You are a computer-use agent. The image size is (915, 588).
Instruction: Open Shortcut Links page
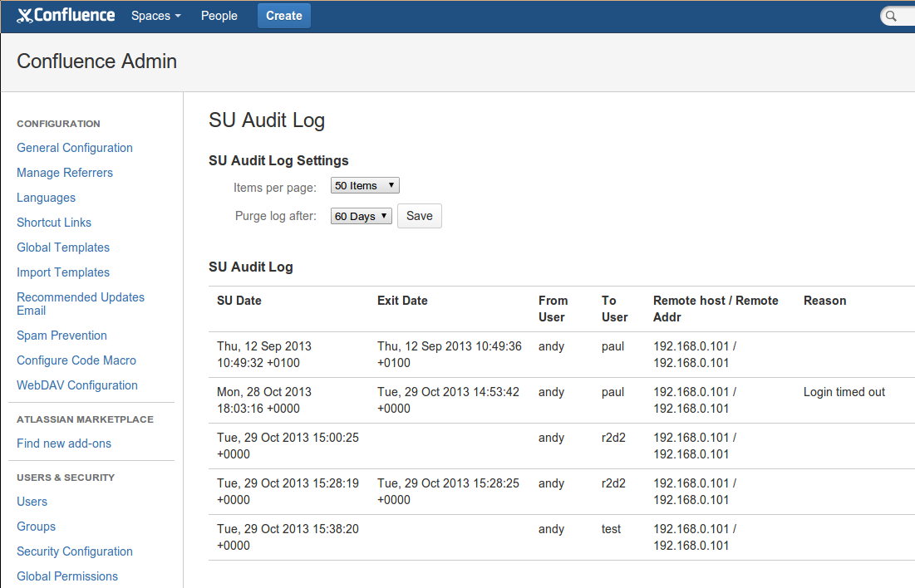(54, 223)
